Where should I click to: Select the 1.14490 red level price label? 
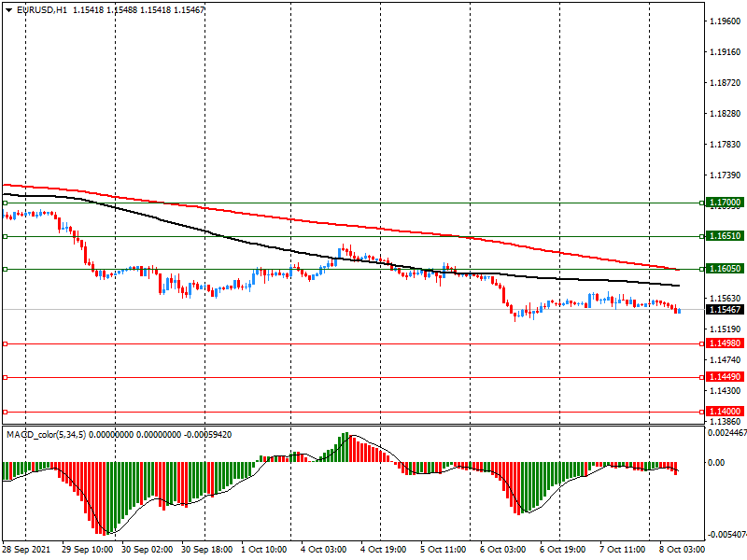[725, 377]
